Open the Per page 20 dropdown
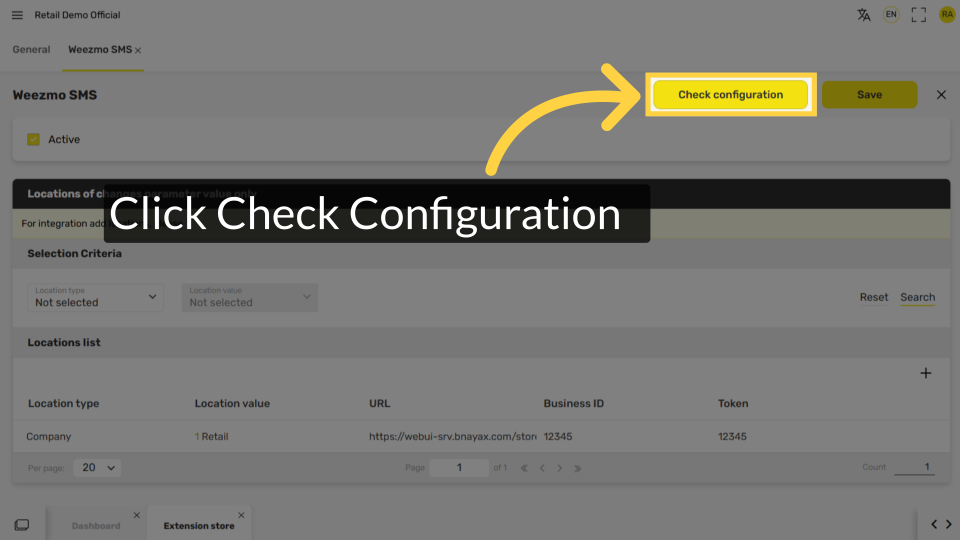 point(97,468)
